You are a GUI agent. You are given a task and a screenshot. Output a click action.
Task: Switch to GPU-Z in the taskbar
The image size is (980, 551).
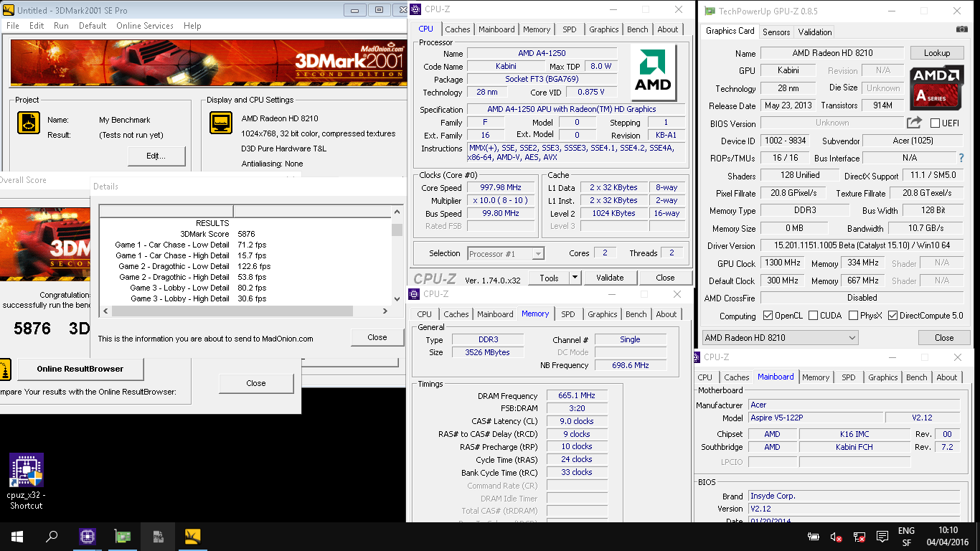123,537
